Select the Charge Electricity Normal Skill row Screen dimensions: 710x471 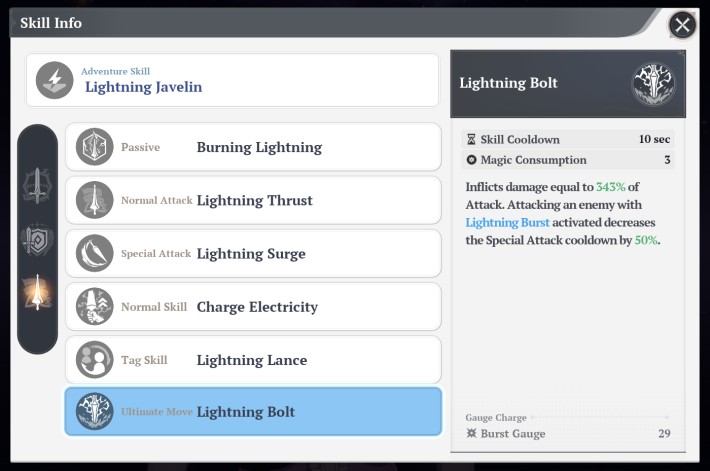[253, 307]
